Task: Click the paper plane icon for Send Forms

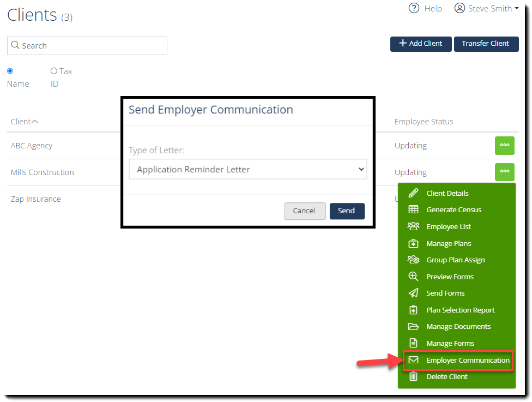Action: [413, 293]
